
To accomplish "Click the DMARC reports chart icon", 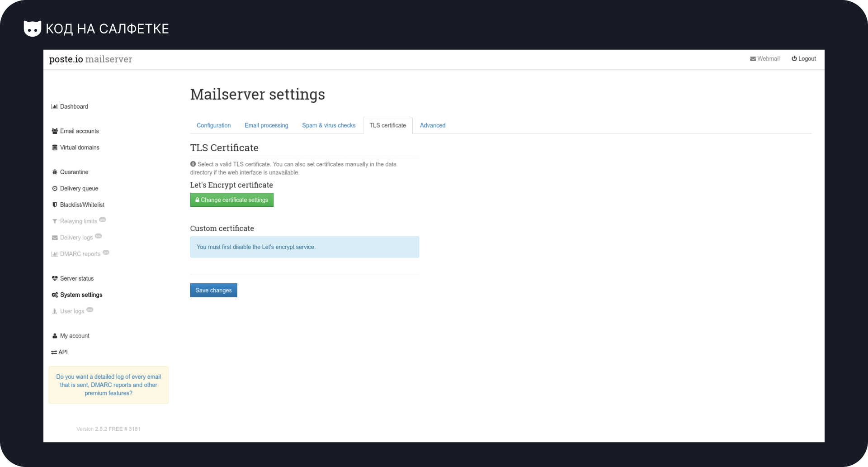I will [x=55, y=254].
